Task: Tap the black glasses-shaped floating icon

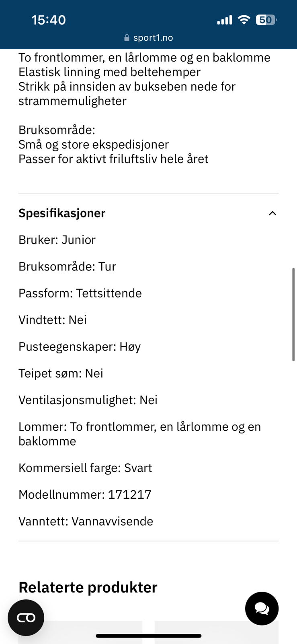Action: click(x=26, y=617)
